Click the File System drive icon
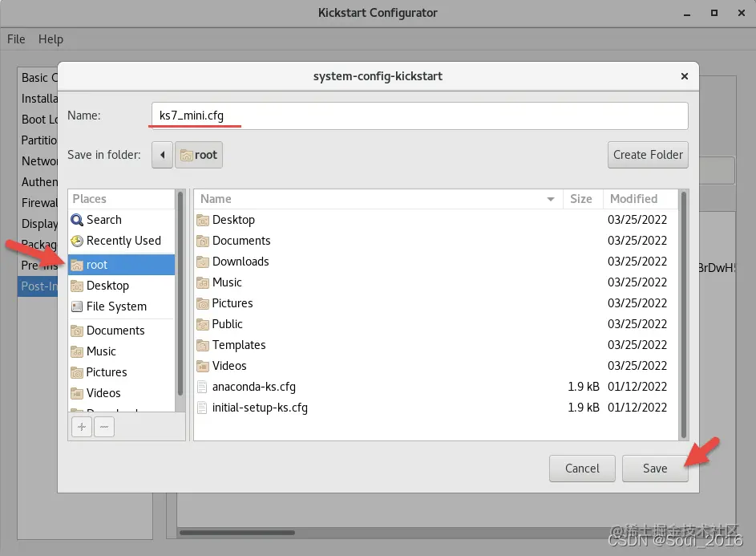756x556 pixels. tap(77, 306)
